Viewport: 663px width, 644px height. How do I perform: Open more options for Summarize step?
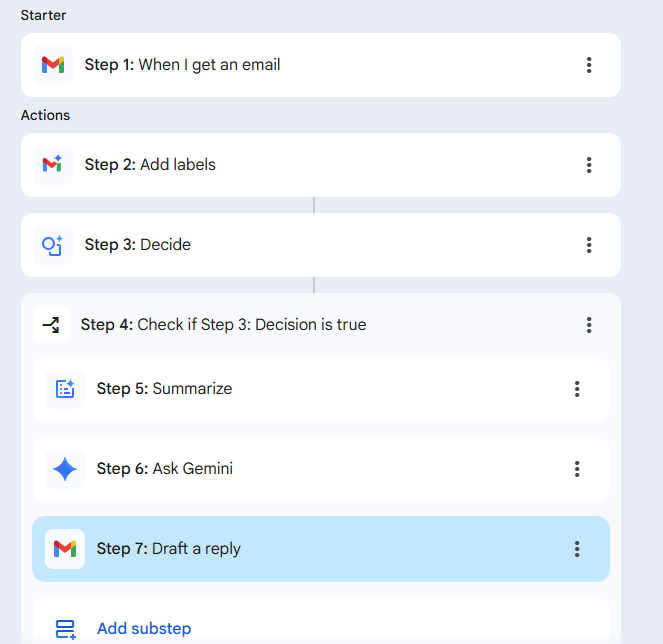tap(577, 389)
